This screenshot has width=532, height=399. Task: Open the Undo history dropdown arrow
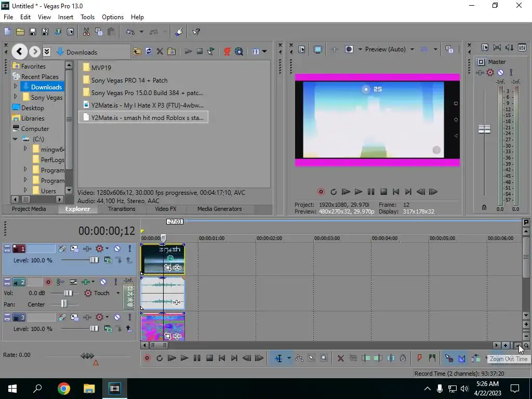[141, 32]
